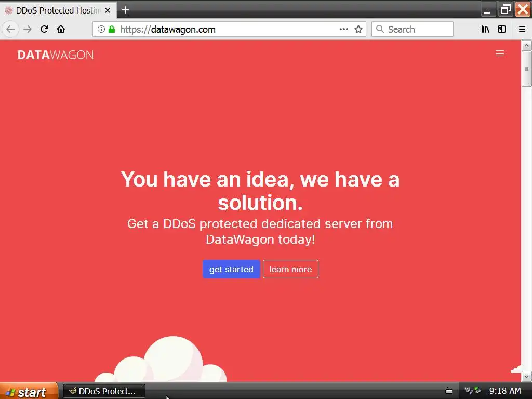Open a new tab with the plus button

pyautogui.click(x=125, y=10)
